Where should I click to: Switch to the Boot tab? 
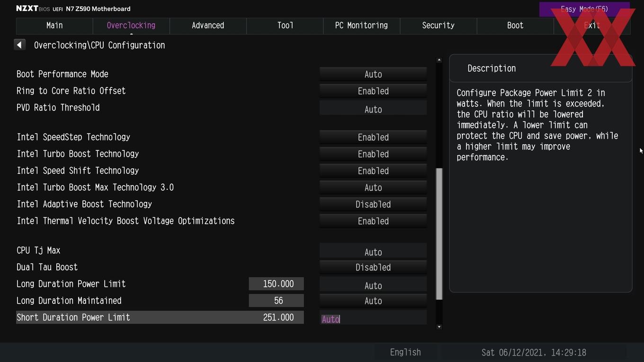click(x=515, y=26)
